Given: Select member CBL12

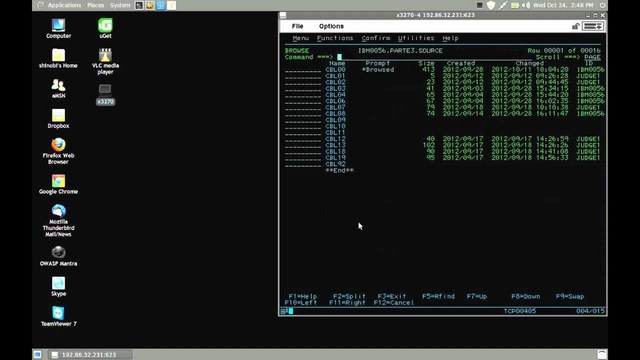Looking at the screenshot, I should [x=336, y=139].
